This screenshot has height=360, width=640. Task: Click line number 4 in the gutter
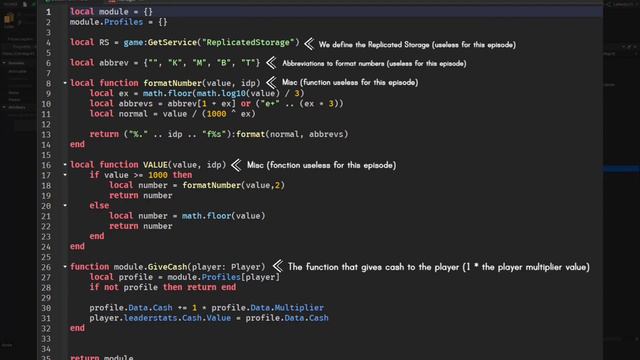pos(48,42)
